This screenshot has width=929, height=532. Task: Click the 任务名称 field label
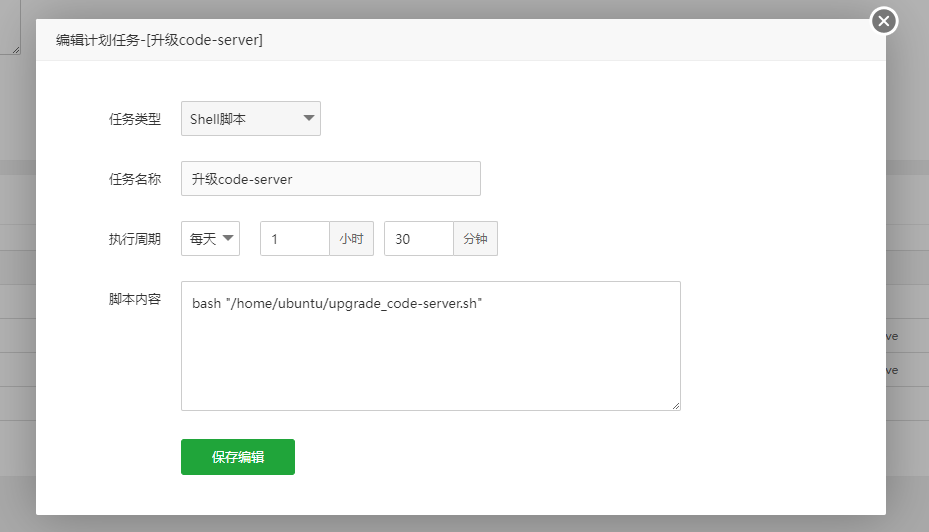click(x=134, y=179)
